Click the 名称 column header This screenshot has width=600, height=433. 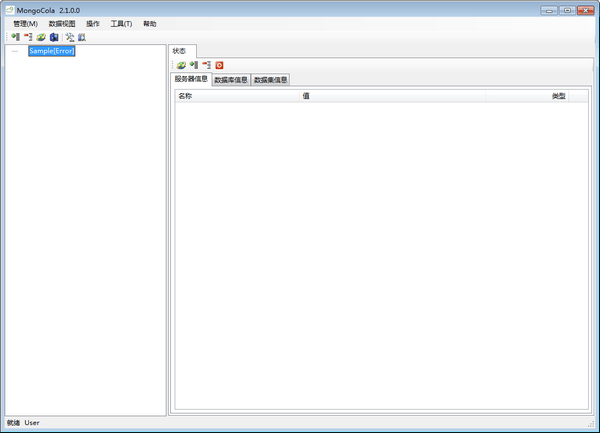coord(185,96)
